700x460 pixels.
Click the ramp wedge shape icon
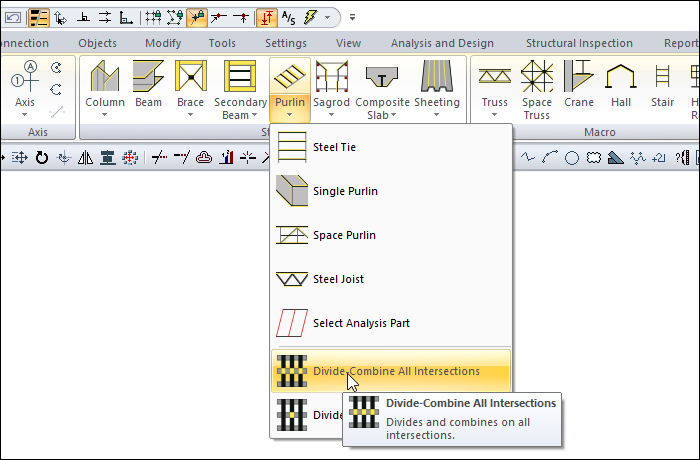616,158
